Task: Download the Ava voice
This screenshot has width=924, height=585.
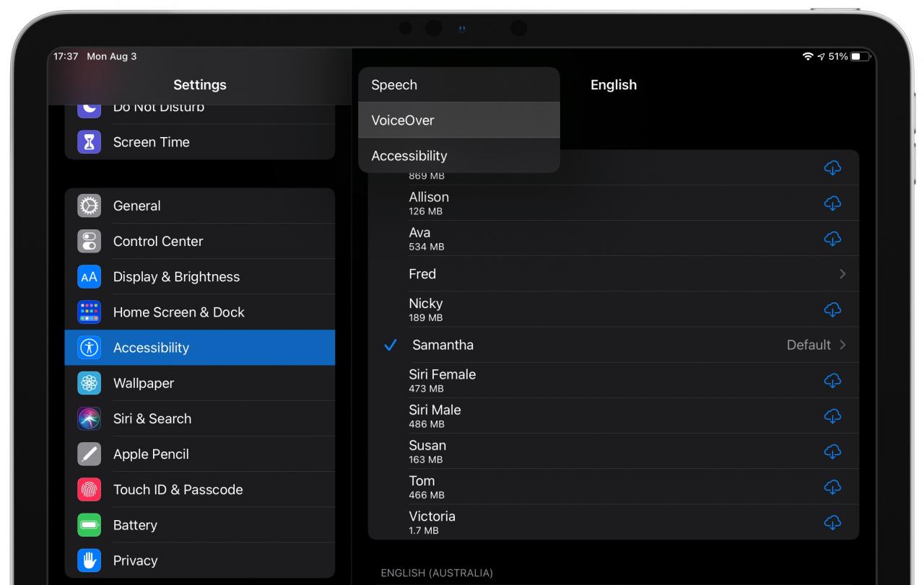Action: coord(832,239)
